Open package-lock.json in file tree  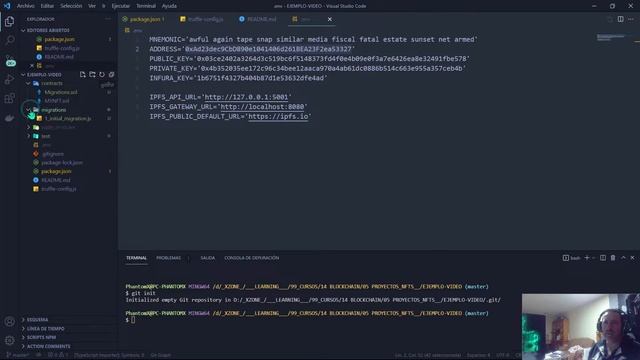pos(62,162)
